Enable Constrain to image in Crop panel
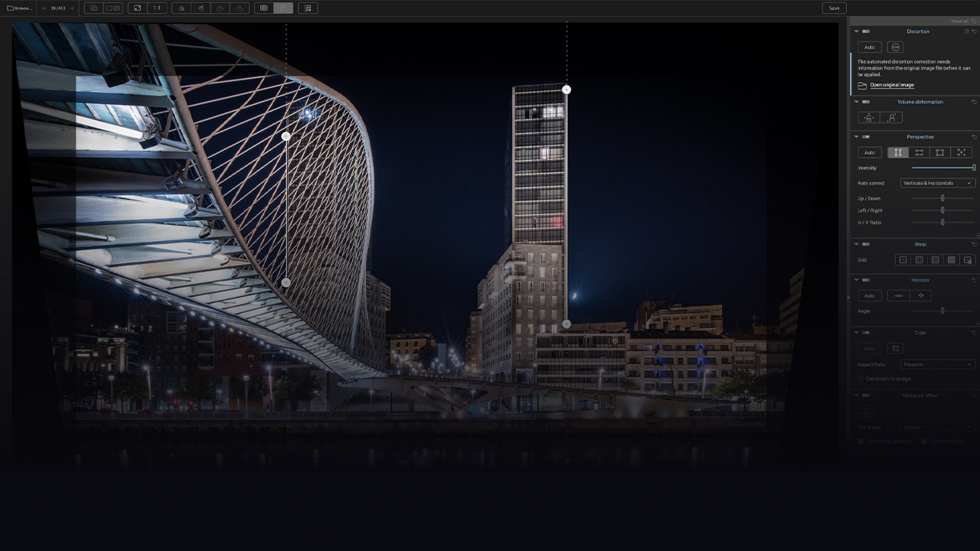This screenshot has height=551, width=980. (x=859, y=379)
